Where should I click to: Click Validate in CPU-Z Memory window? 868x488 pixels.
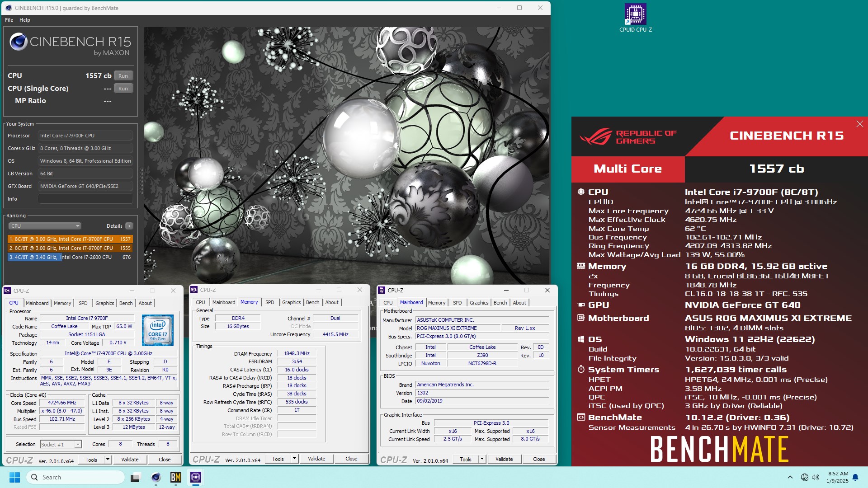pos(316,459)
